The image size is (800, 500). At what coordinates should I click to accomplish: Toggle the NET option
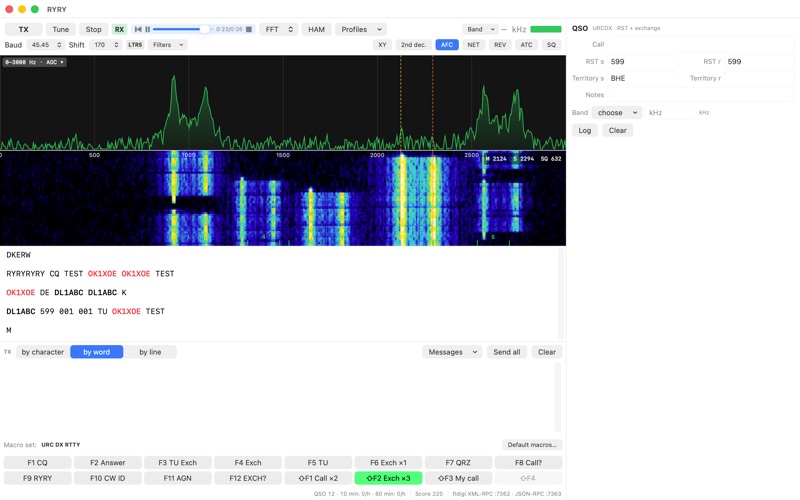pyautogui.click(x=473, y=45)
